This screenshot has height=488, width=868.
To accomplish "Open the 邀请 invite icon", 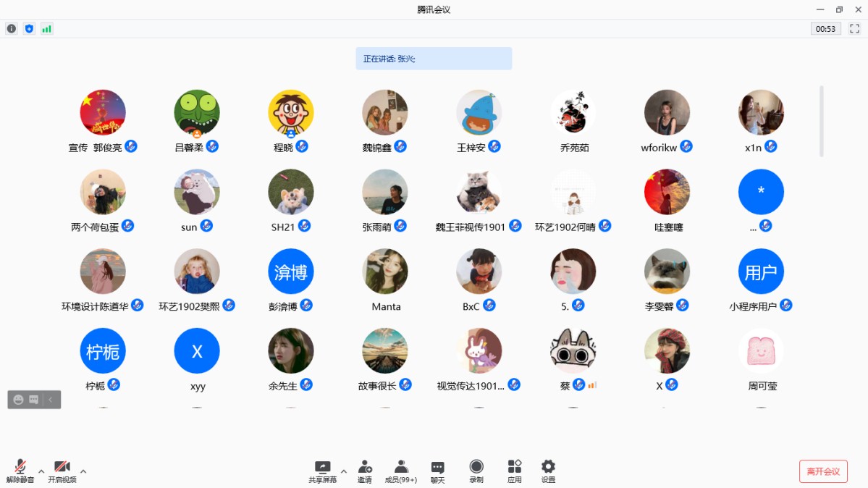I will click(365, 471).
